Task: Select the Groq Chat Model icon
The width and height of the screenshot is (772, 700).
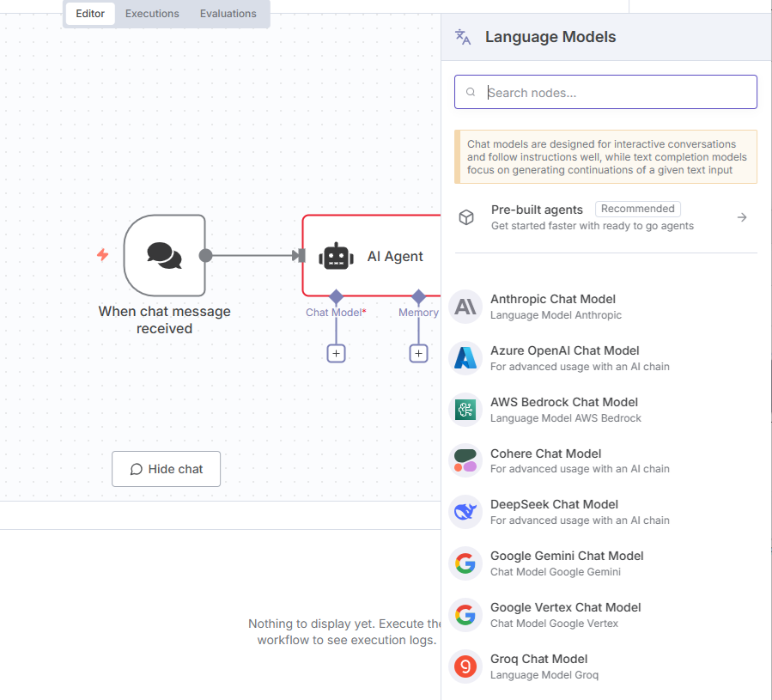Action: coord(465,667)
